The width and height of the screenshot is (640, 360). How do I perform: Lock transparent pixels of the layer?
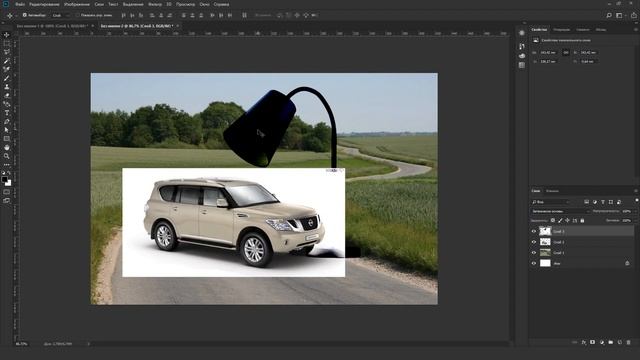click(x=553, y=220)
